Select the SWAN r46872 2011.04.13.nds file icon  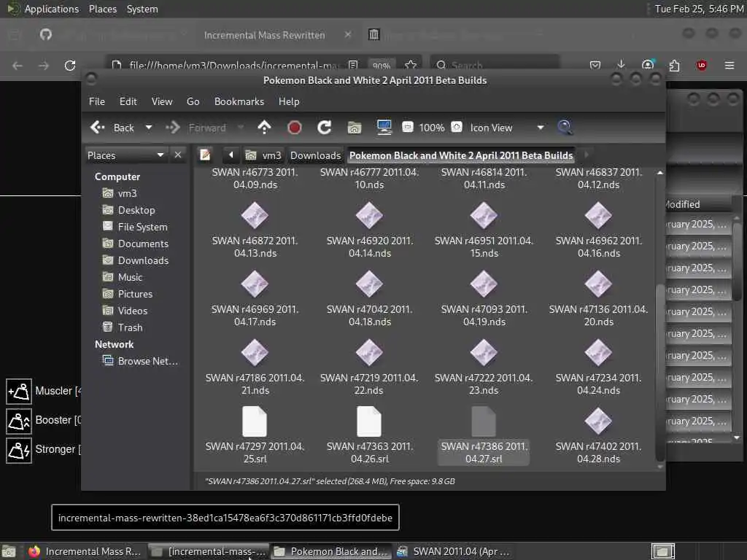click(255, 215)
